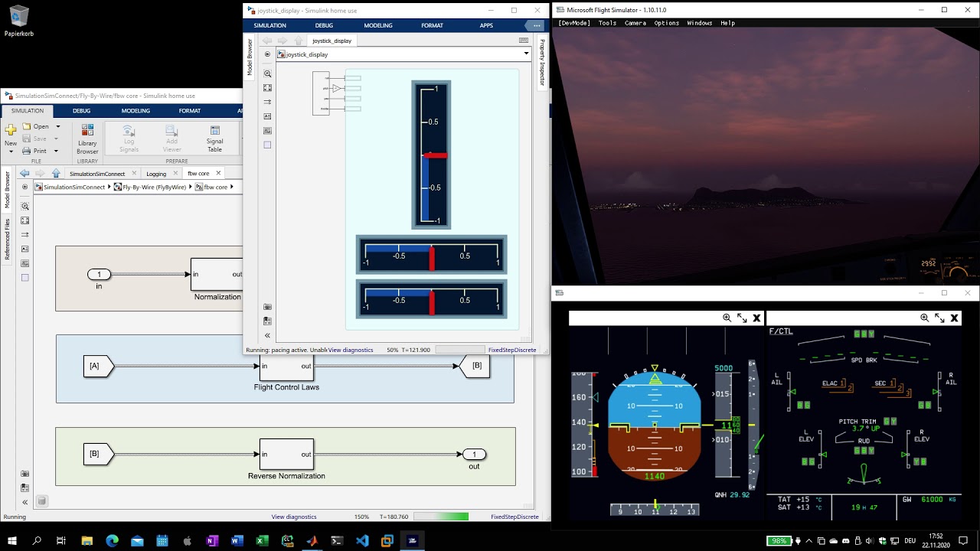Image resolution: width=980 pixels, height=551 pixels.
Task: Click the Reverse Normalization block
Action: point(286,455)
